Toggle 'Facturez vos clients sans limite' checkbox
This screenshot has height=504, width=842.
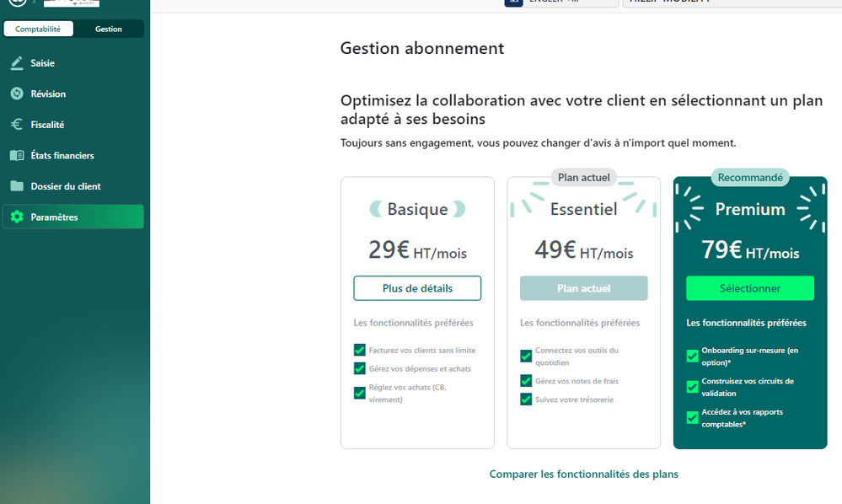[360, 350]
